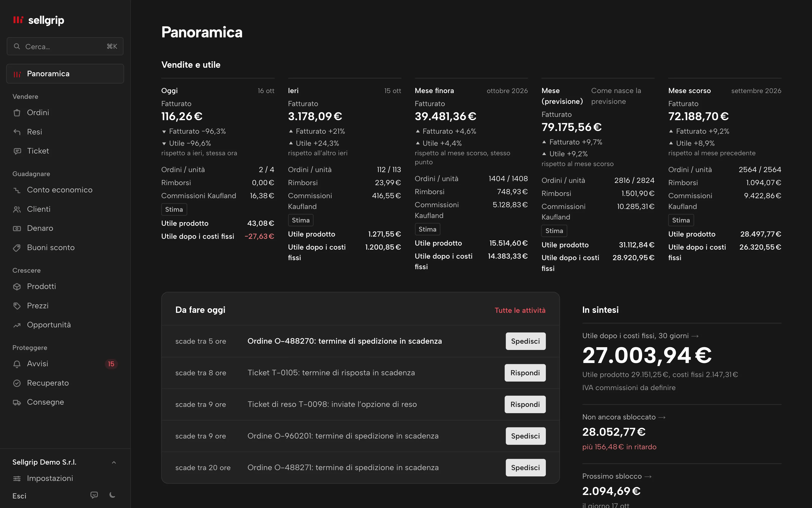812x508 pixels.
Task: Click the negative value −27,63 €
Action: click(x=259, y=236)
